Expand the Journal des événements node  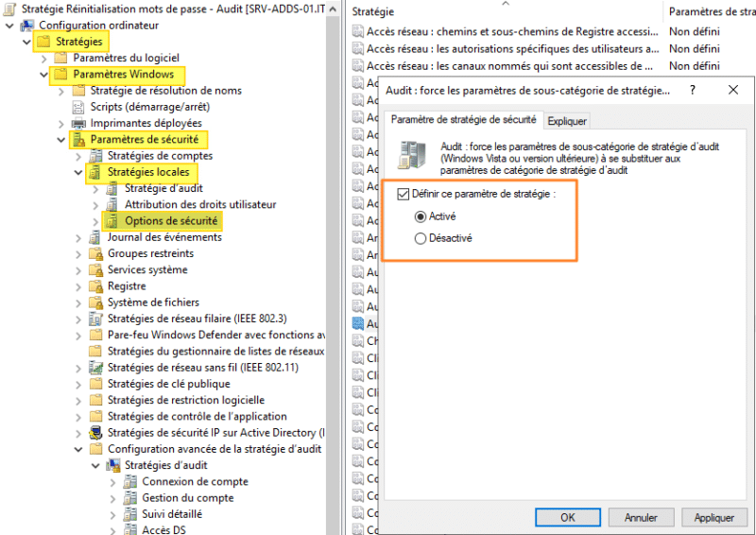click(78, 238)
